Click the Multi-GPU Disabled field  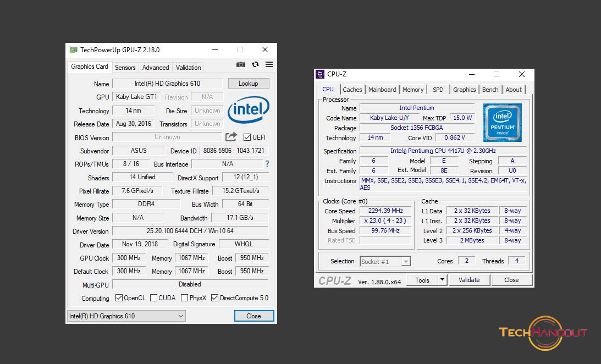point(190,284)
